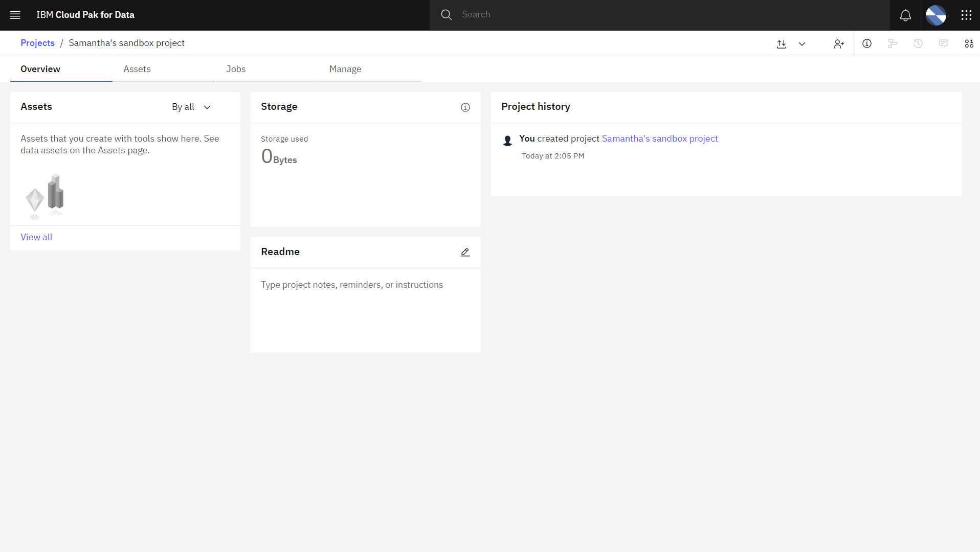Edit the Readme with the pencil icon

click(465, 252)
